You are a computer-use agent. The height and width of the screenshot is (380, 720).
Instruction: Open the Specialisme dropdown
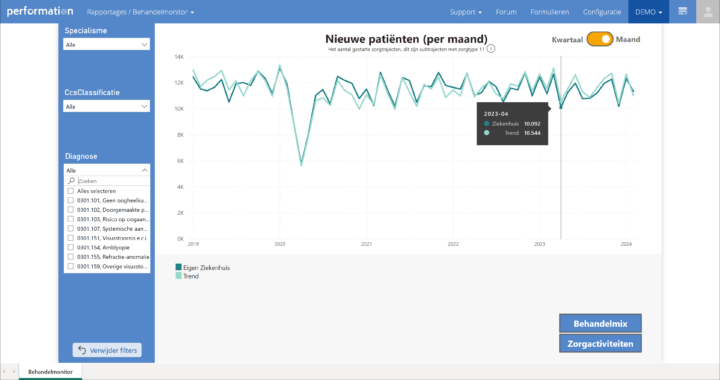coord(107,45)
